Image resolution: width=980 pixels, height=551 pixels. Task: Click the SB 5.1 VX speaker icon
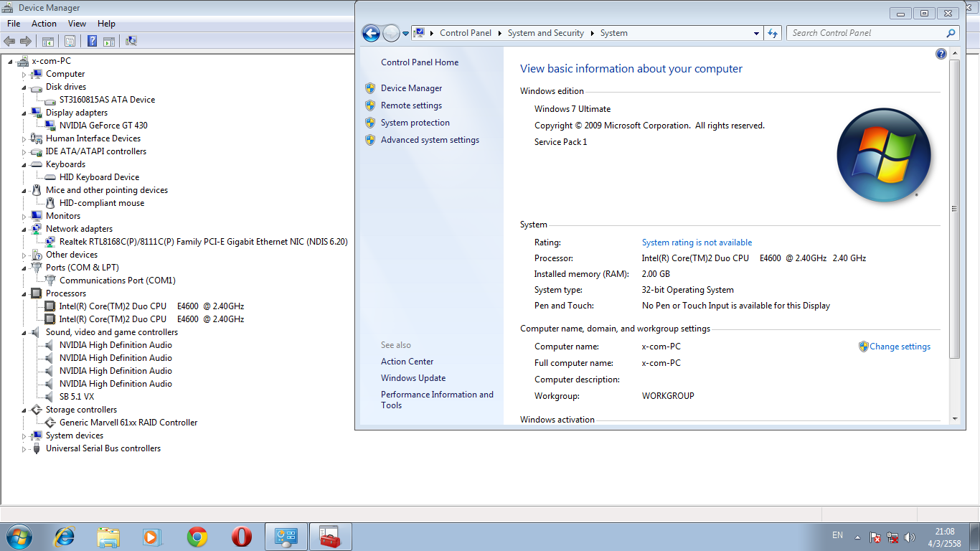[50, 397]
